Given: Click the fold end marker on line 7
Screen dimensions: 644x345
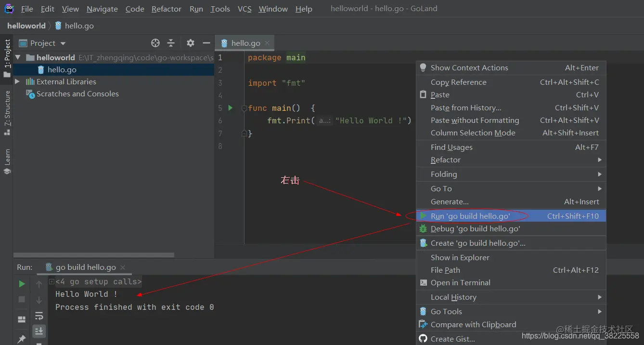Looking at the screenshot, I should 244,133.
